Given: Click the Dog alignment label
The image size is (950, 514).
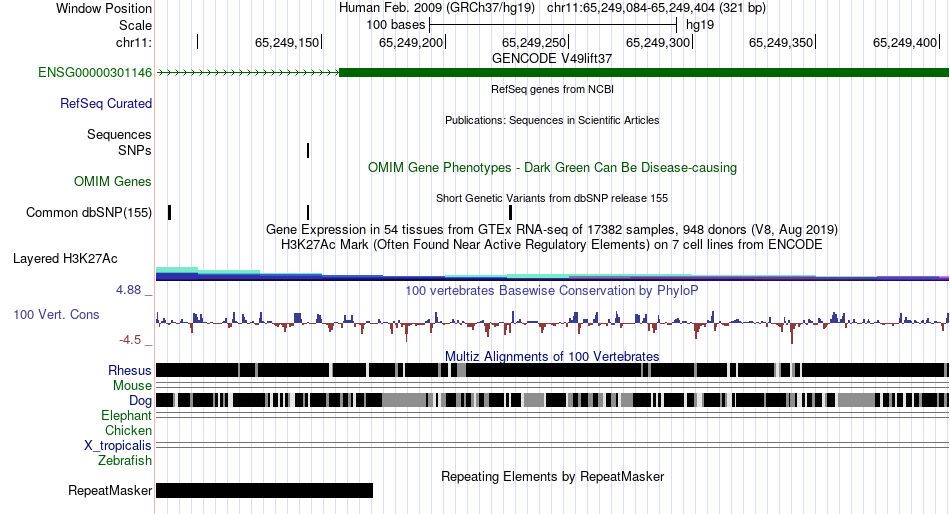Looking at the screenshot, I should coord(140,401).
